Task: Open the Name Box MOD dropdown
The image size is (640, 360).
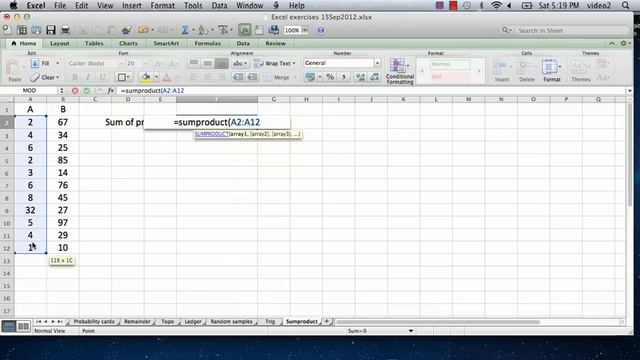Action: pos(62,91)
